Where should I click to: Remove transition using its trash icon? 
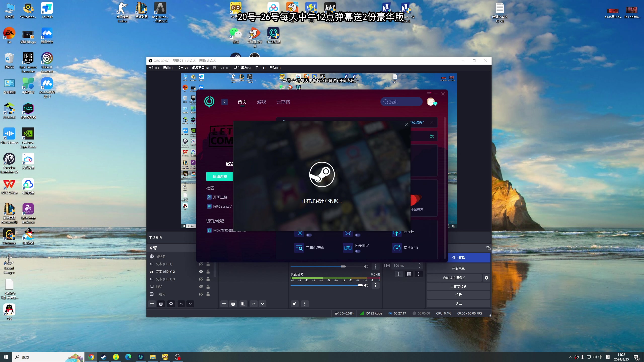click(x=409, y=274)
